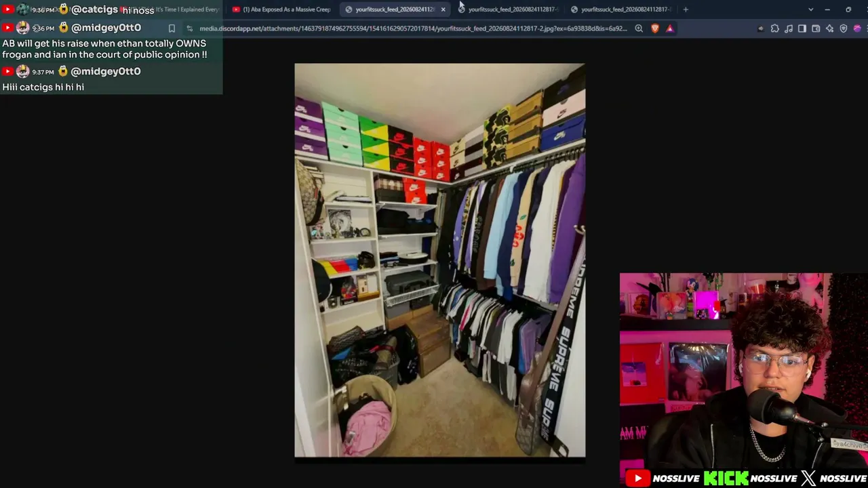This screenshot has height=488, width=868.
Task: Bookmark this page with the bookmark icon
Action: click(172, 28)
